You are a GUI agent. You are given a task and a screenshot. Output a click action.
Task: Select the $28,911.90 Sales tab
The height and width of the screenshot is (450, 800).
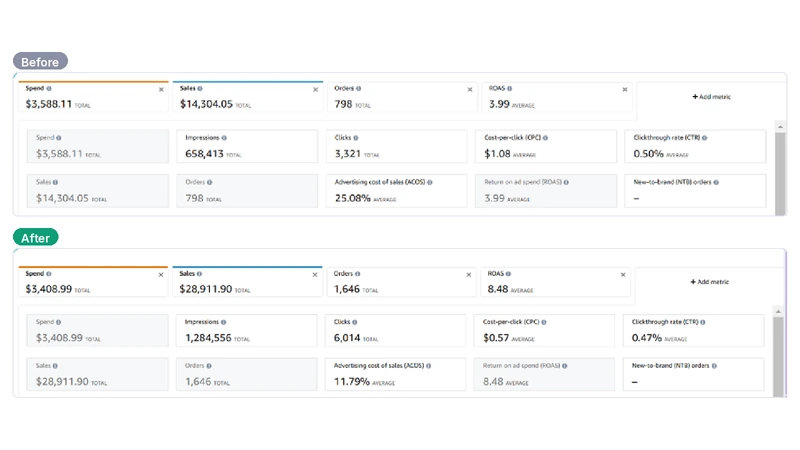tap(247, 281)
